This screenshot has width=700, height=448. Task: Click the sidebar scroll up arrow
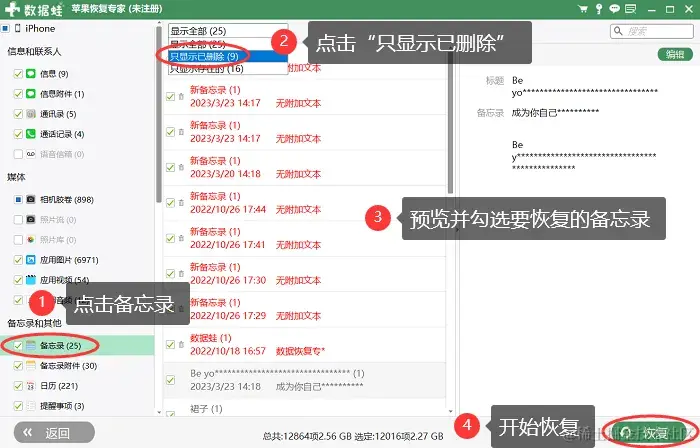click(159, 24)
